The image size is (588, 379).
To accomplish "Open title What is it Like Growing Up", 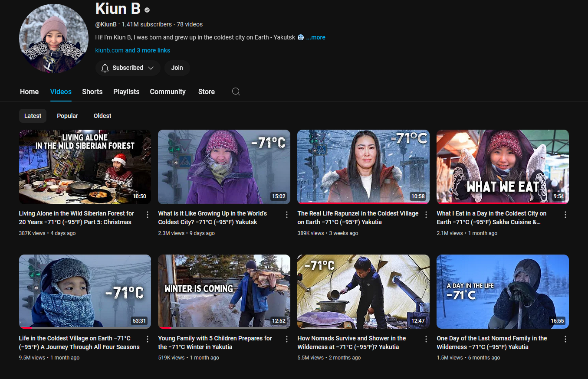I will point(213,218).
